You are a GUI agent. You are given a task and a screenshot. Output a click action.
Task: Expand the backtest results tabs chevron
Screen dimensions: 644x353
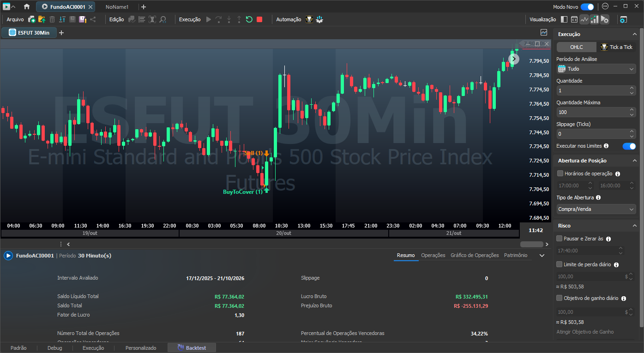point(542,255)
